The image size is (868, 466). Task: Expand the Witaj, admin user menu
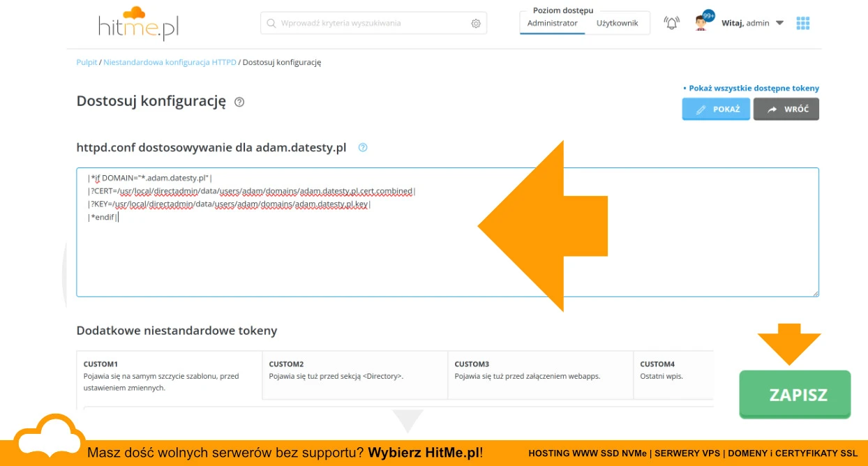pos(753,23)
